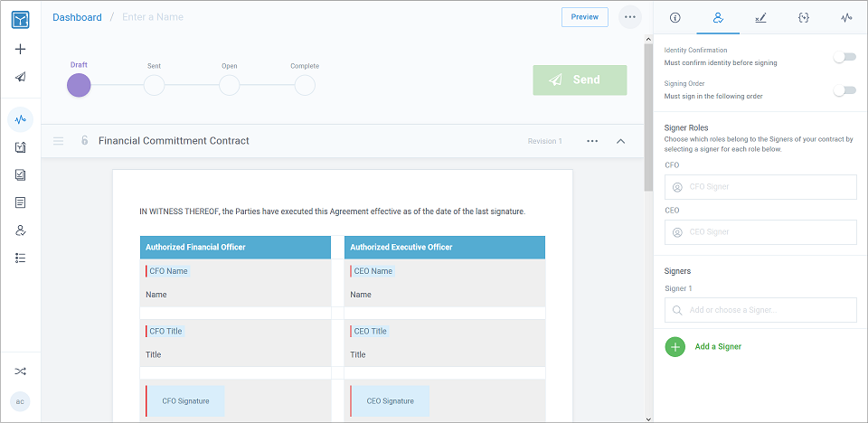Click the lock icon before the contract title
868x423 pixels.
pos(85,141)
